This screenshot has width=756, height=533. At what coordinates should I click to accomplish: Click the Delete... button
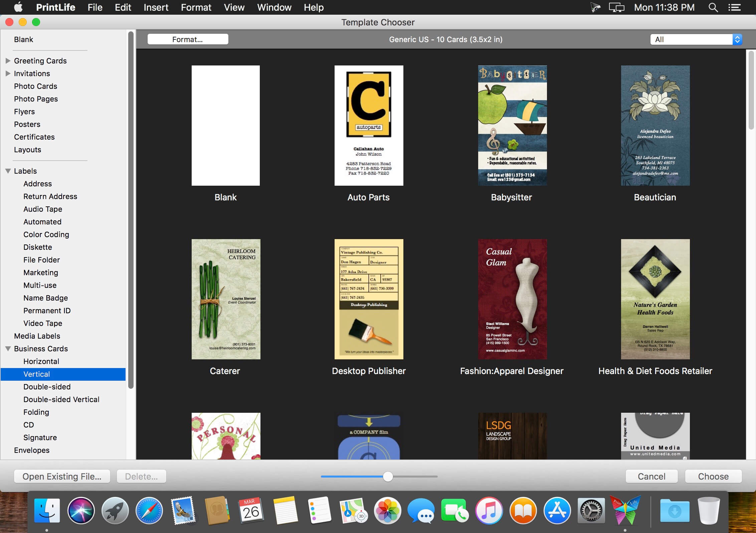pyautogui.click(x=142, y=476)
